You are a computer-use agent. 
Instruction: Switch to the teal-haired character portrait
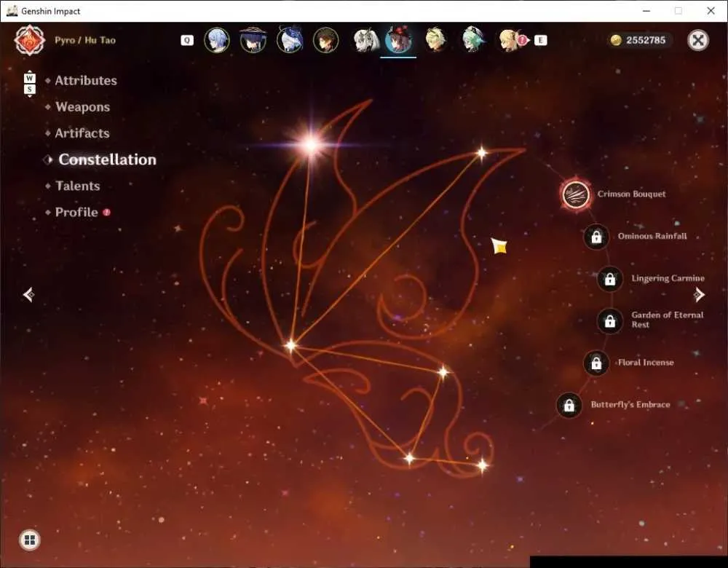(x=473, y=40)
